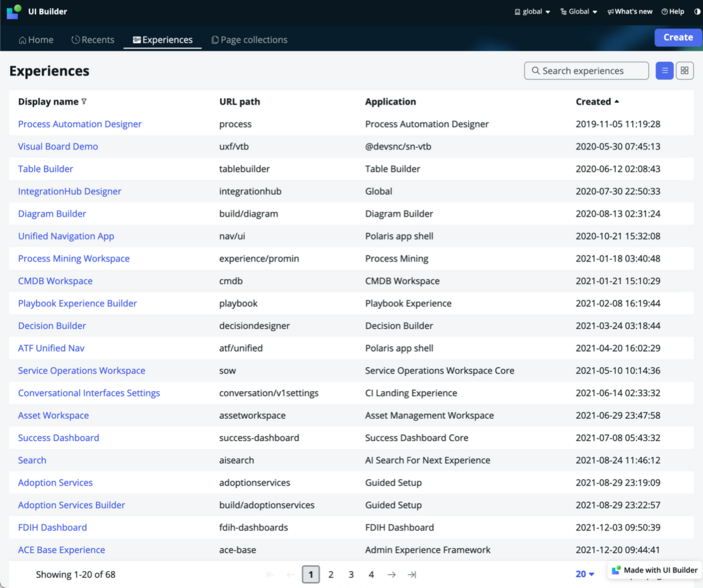Open Unified Navigation App link

coord(66,236)
